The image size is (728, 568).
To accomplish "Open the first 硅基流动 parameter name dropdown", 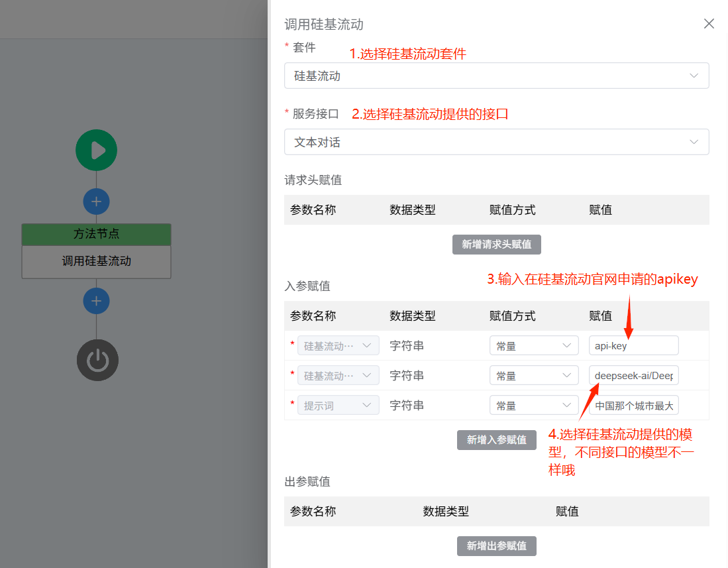I will point(338,345).
